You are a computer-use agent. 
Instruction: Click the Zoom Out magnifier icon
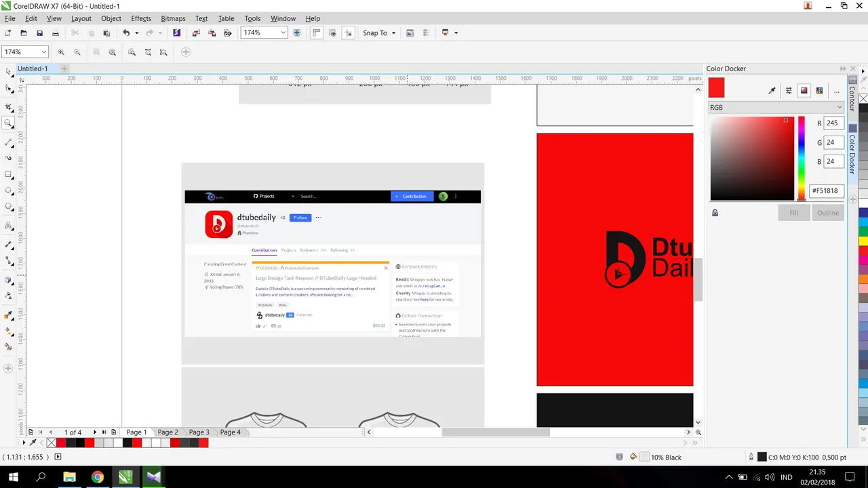coord(77,52)
